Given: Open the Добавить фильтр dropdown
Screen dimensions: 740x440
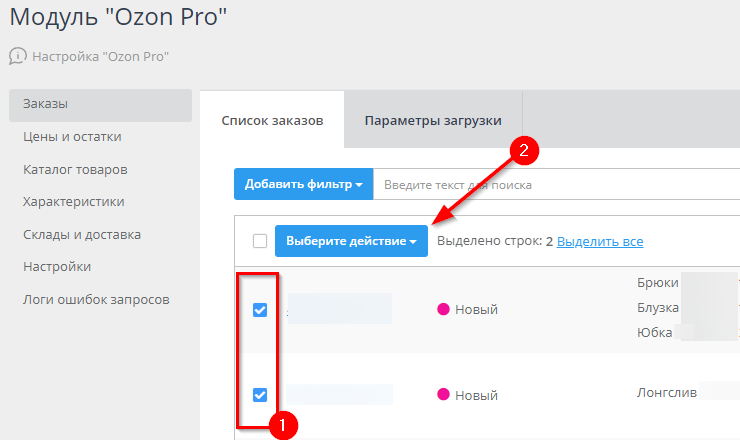Looking at the screenshot, I should click(303, 185).
